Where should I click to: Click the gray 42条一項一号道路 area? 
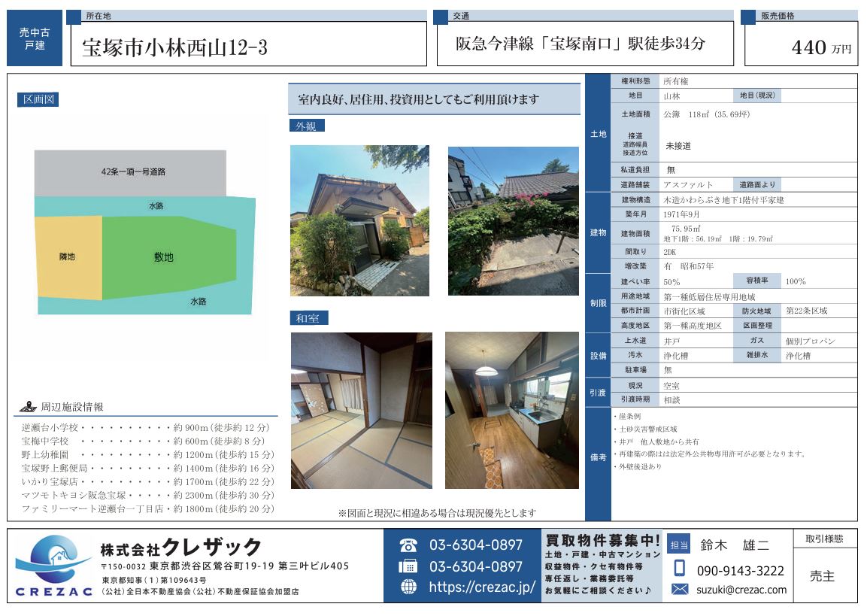point(129,172)
